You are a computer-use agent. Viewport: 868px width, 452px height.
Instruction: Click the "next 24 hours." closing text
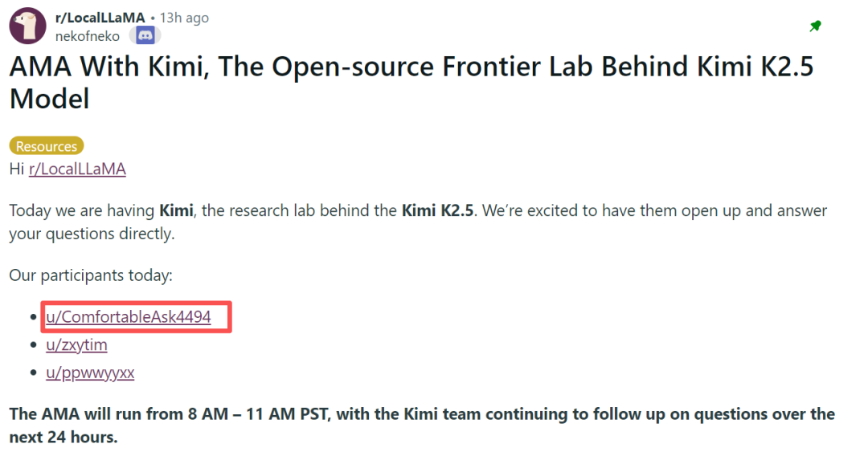click(x=63, y=438)
